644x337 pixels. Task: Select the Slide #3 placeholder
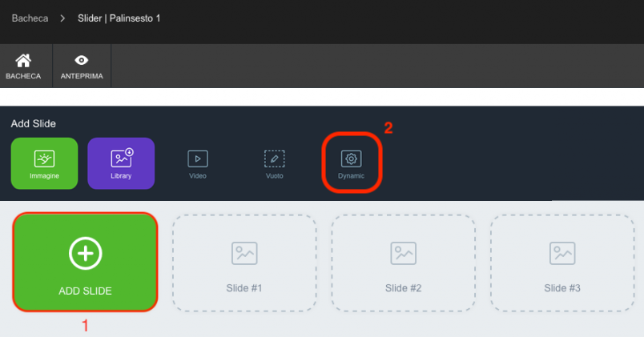click(x=562, y=263)
